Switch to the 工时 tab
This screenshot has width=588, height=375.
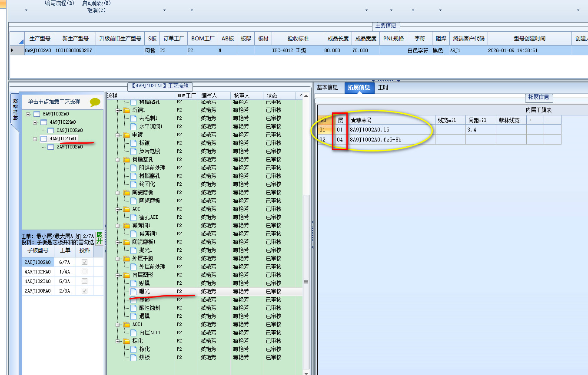pos(383,87)
